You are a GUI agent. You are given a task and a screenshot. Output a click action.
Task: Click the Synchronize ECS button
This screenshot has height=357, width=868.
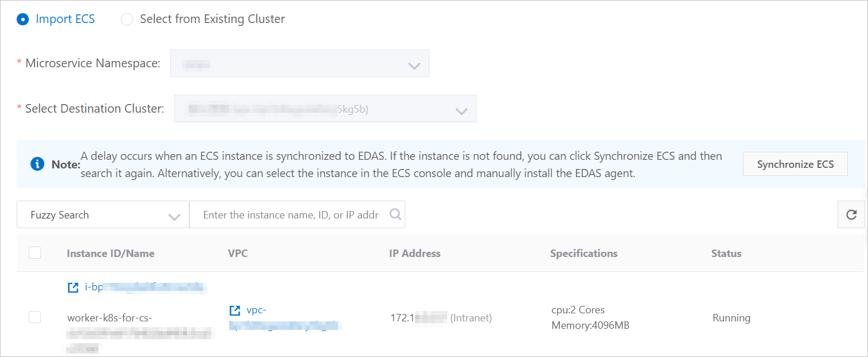(x=795, y=164)
